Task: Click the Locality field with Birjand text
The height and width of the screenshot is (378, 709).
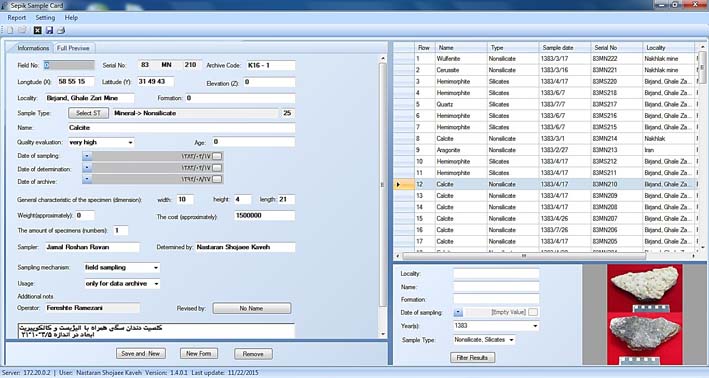Action: pos(90,98)
